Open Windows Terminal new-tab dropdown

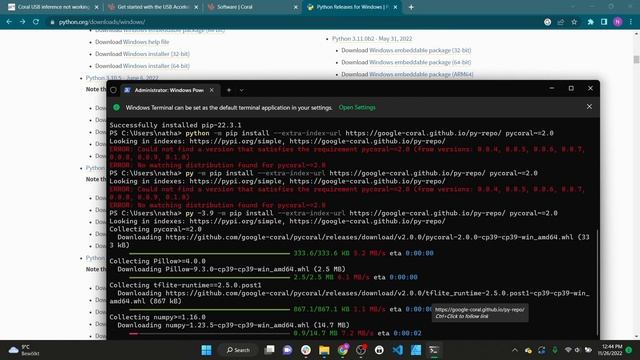tap(241, 90)
